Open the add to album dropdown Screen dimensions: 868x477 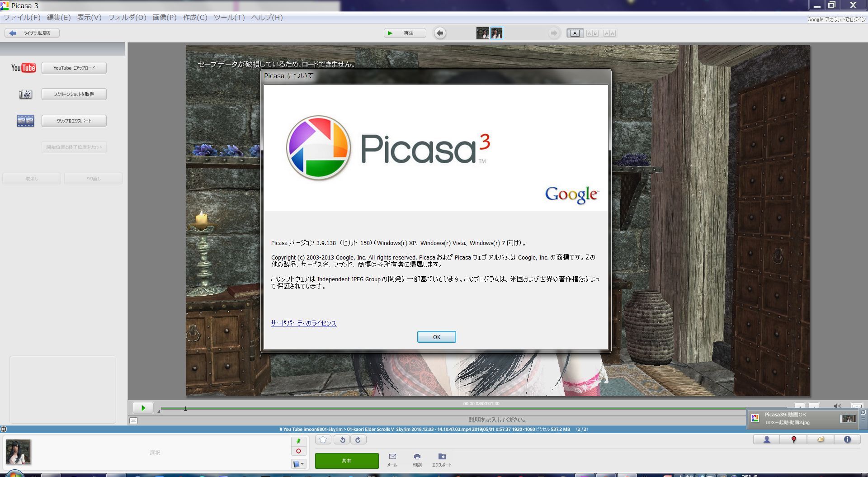(299, 464)
